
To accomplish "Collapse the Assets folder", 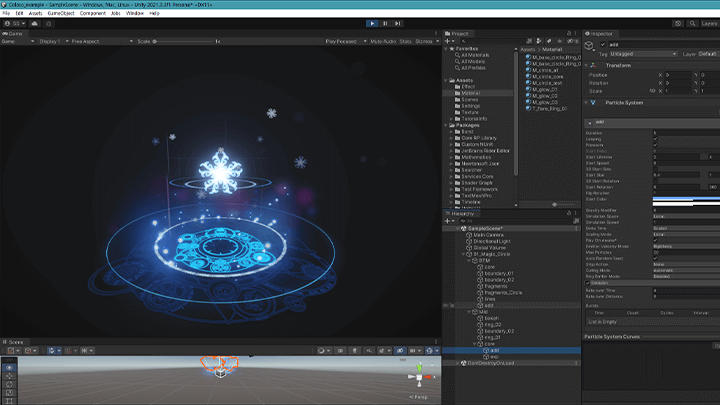I will pyautogui.click(x=446, y=80).
